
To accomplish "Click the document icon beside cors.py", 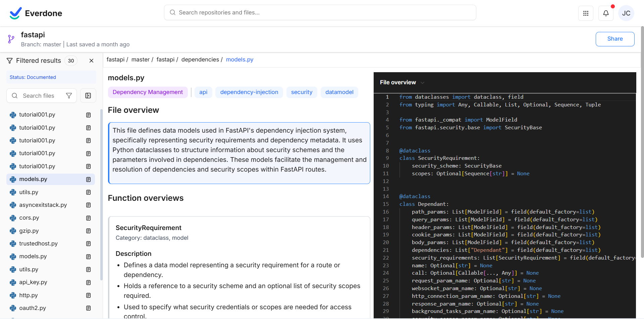I will point(89,218).
